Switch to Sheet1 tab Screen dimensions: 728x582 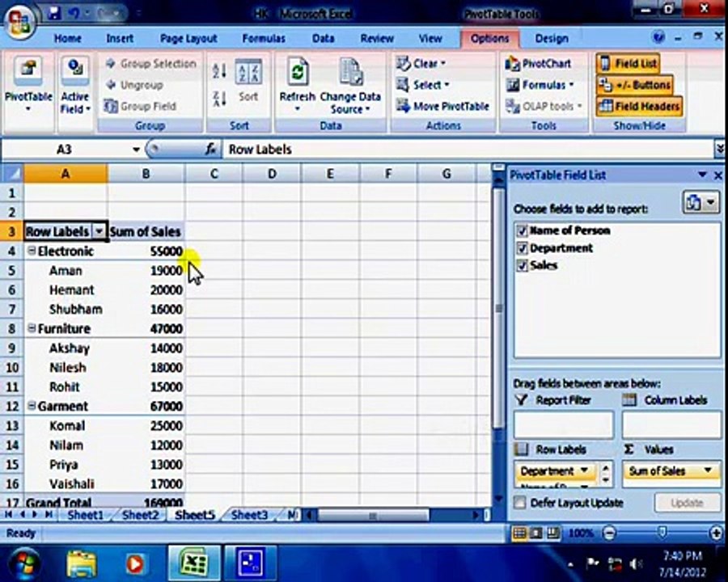(86, 515)
